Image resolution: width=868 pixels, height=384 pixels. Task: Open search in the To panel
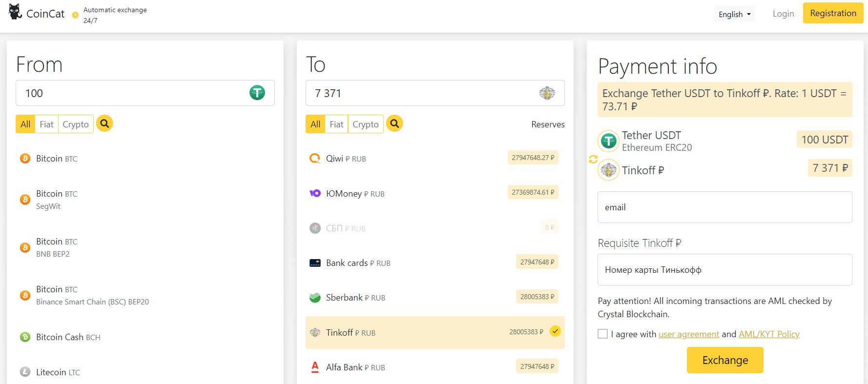pyautogui.click(x=394, y=123)
